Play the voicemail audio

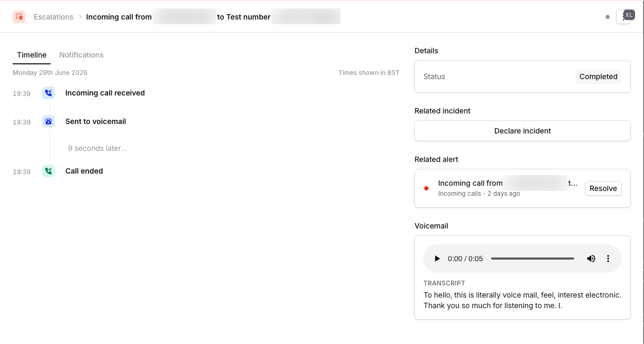[x=437, y=259]
